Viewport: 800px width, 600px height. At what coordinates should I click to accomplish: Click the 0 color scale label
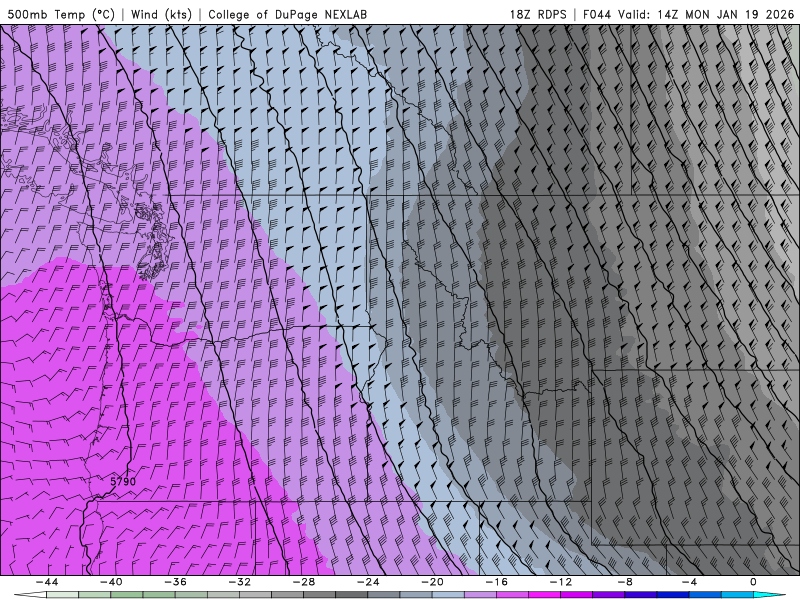[754, 582]
